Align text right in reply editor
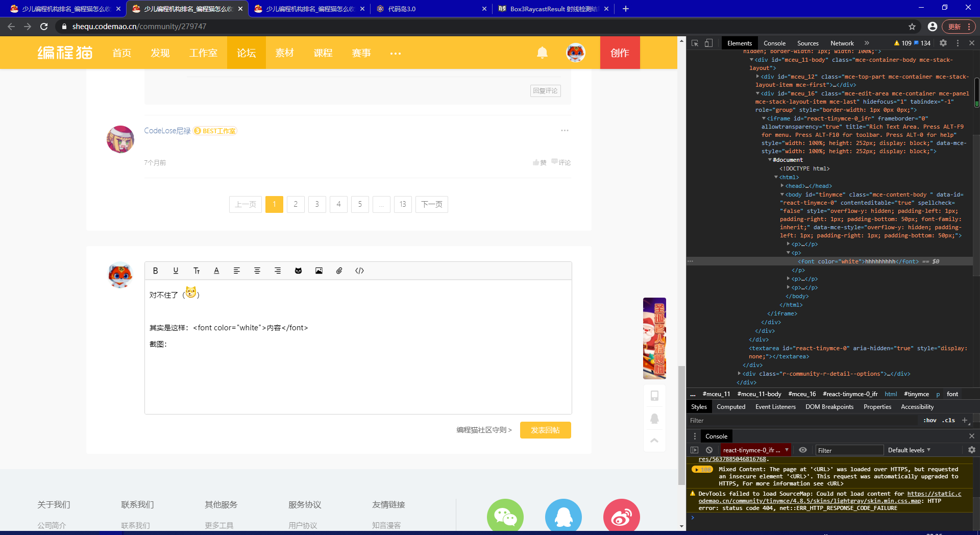 [278, 271]
